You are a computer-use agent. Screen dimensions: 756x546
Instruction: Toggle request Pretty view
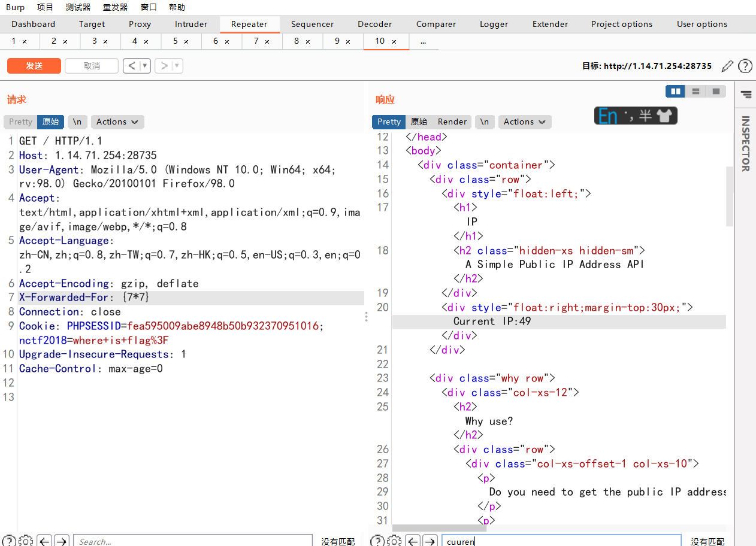pos(20,122)
